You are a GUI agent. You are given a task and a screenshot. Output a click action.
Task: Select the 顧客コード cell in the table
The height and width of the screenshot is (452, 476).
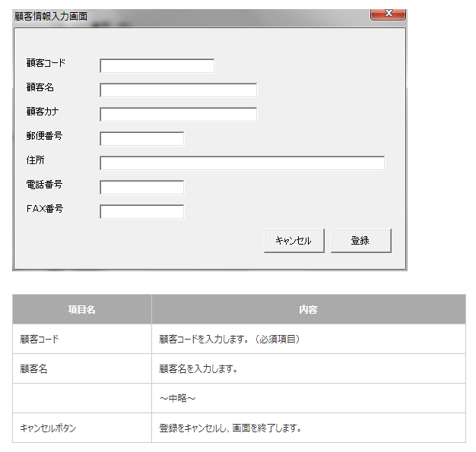(40, 340)
